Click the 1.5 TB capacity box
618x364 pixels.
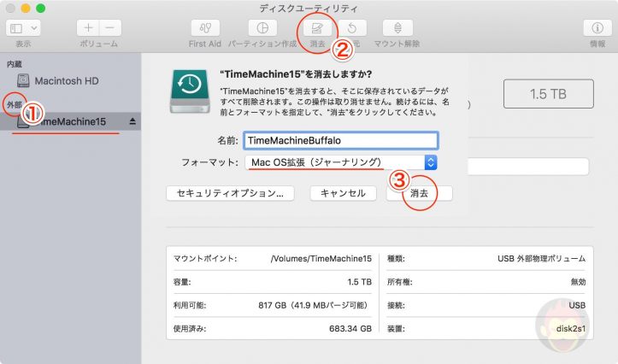(548, 94)
